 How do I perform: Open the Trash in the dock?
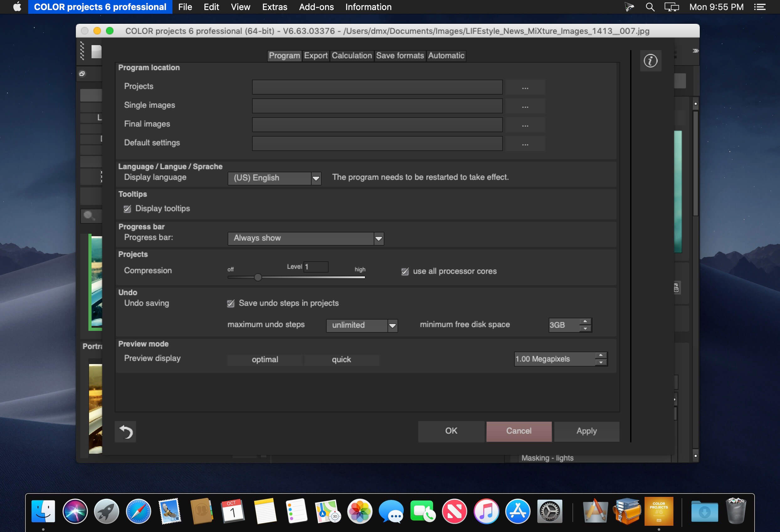736,511
